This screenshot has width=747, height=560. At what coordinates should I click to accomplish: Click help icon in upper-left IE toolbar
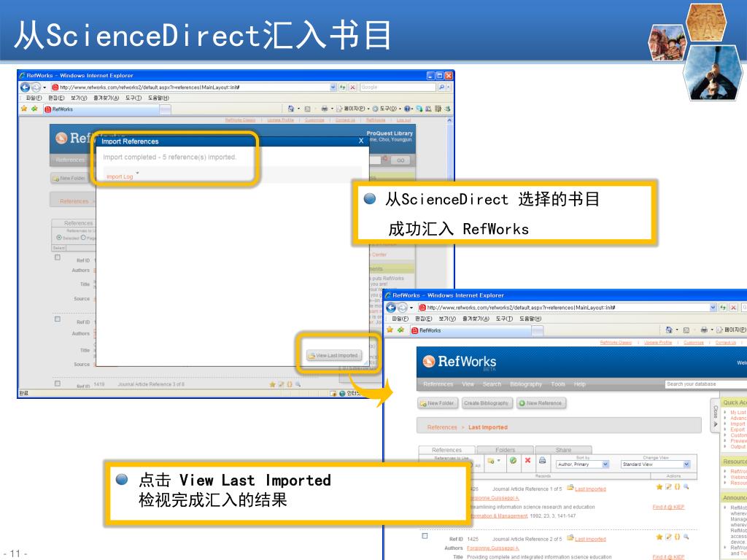pyautogui.click(x=408, y=109)
